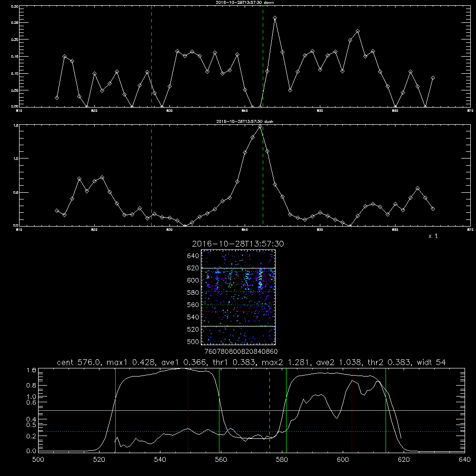Viewport: 476px width, 476px height.
Task: Click the orange dashed center line in bottom plot
Action: point(269,410)
